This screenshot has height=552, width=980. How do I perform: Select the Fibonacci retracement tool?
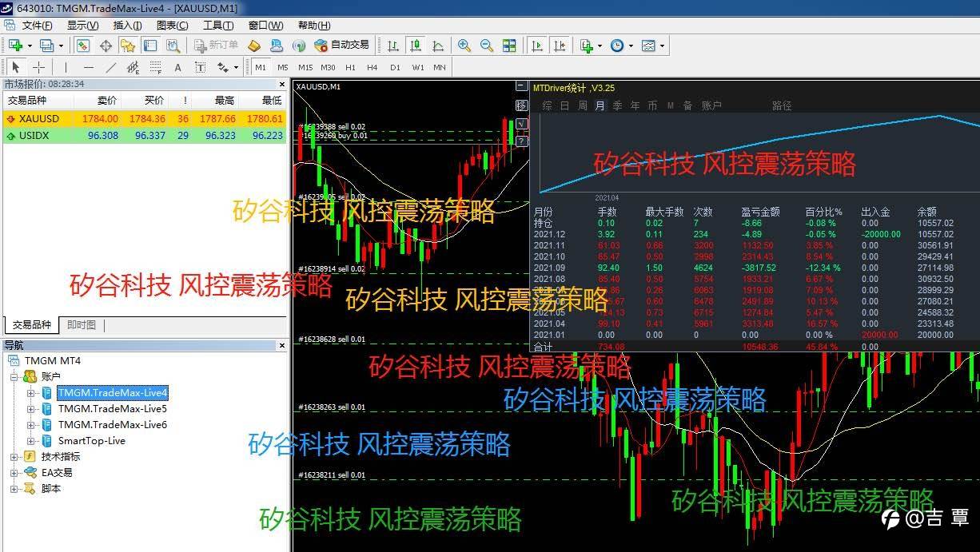(156, 67)
